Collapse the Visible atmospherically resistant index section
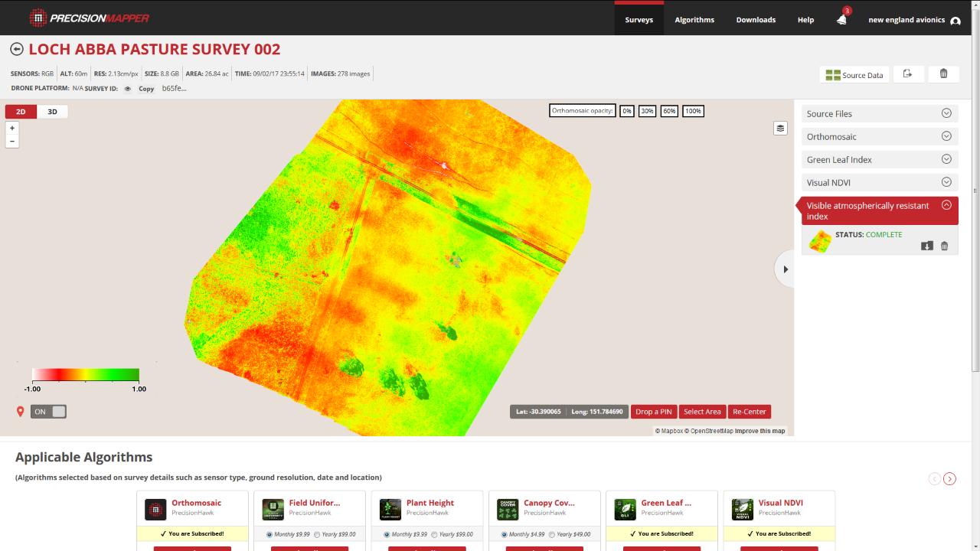Image resolution: width=980 pixels, height=551 pixels. click(947, 205)
